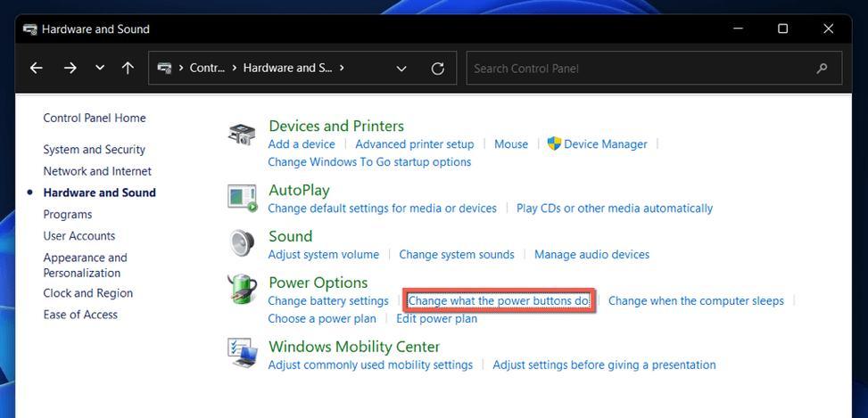The height and width of the screenshot is (418, 868).
Task: Click 'Change system sounds'
Action: pyautogui.click(x=457, y=254)
